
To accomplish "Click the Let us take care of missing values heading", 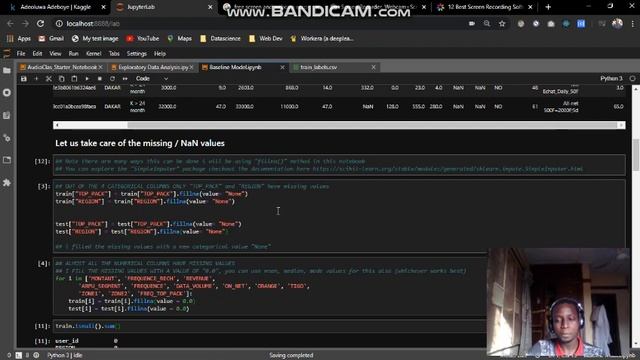I will click(x=140, y=143).
